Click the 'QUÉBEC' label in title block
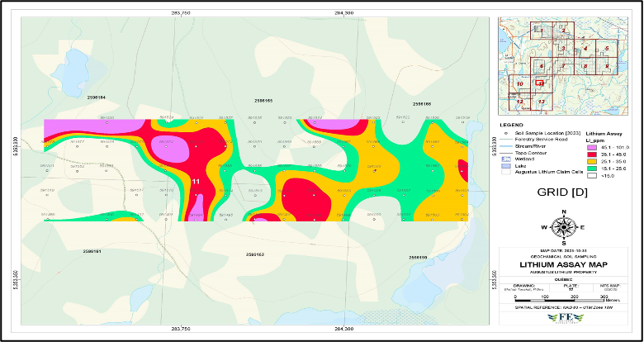Viewport: 644px width, 342px height. point(563,278)
